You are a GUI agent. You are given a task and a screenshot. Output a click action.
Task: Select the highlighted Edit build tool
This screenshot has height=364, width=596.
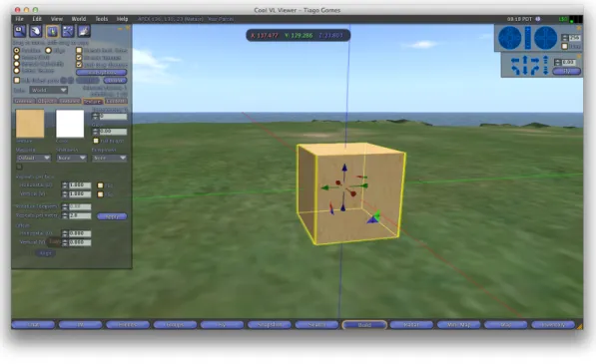coord(52,31)
